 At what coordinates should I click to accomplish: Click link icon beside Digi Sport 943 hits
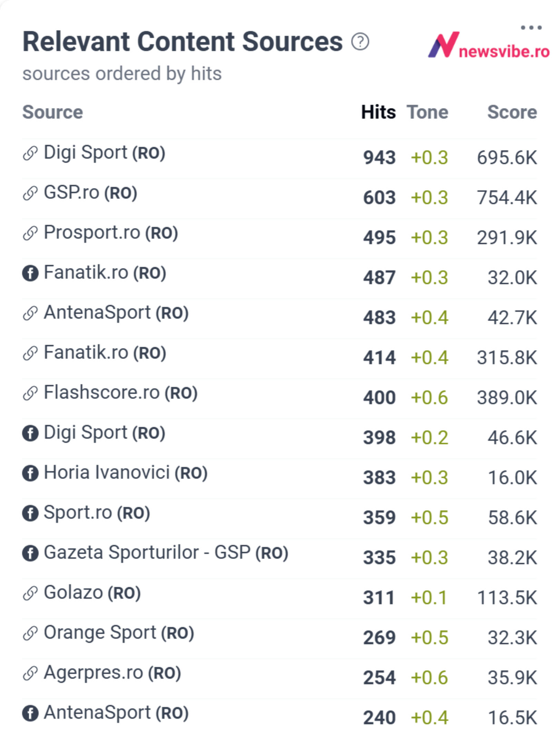tap(30, 153)
